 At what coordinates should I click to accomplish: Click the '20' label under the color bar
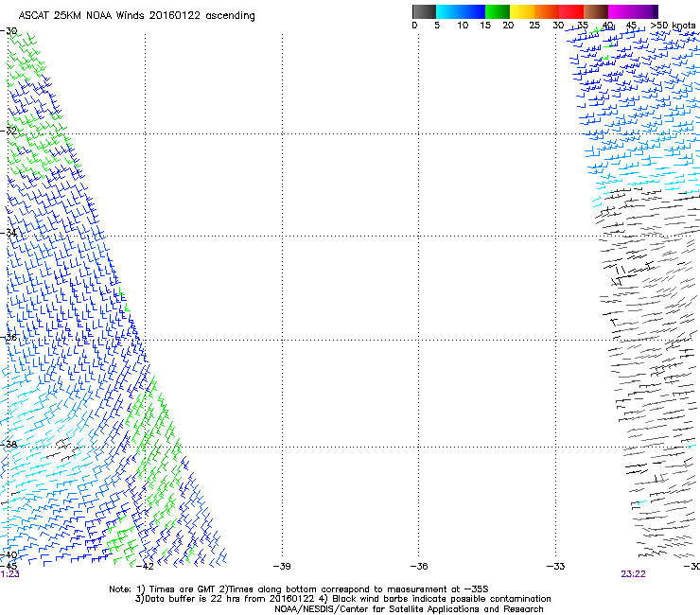click(x=508, y=26)
